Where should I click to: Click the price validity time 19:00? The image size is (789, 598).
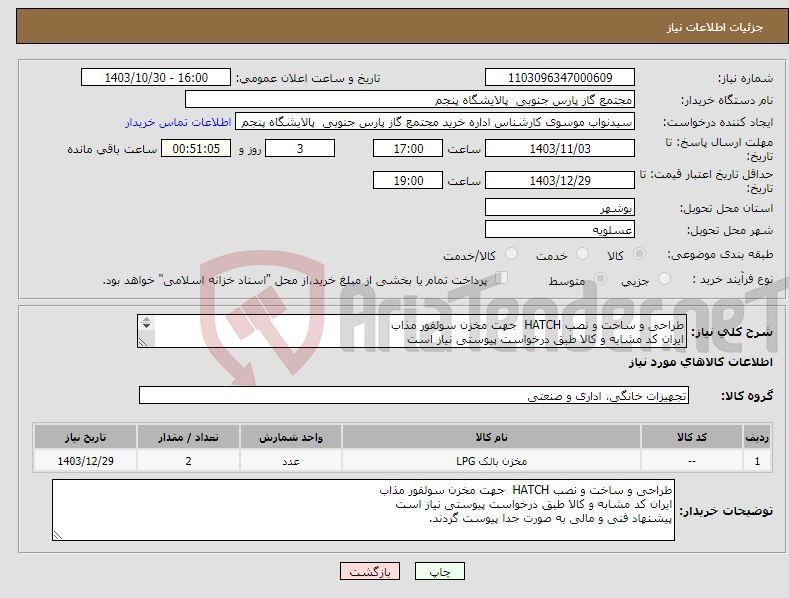tap(408, 180)
